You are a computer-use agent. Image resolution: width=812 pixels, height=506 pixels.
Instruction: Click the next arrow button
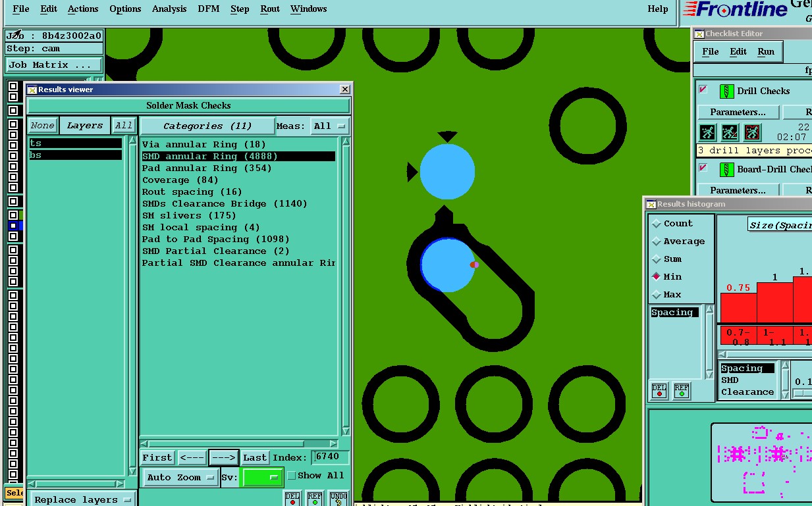(224, 457)
